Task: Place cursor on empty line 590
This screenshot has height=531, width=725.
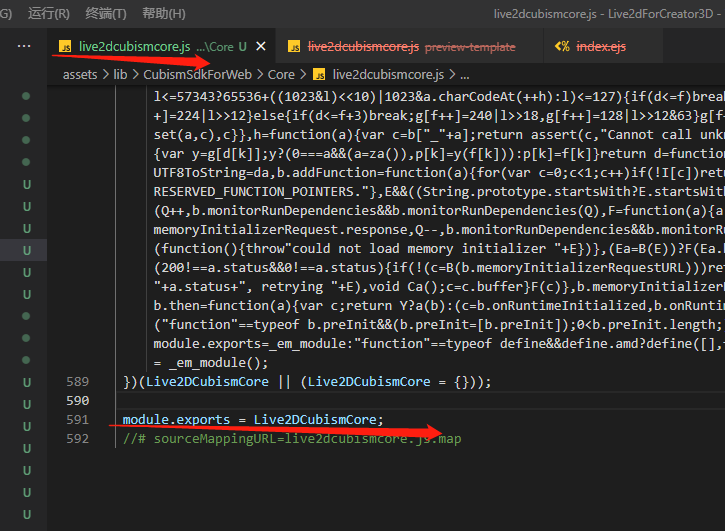Action: pyautogui.click(x=421, y=401)
